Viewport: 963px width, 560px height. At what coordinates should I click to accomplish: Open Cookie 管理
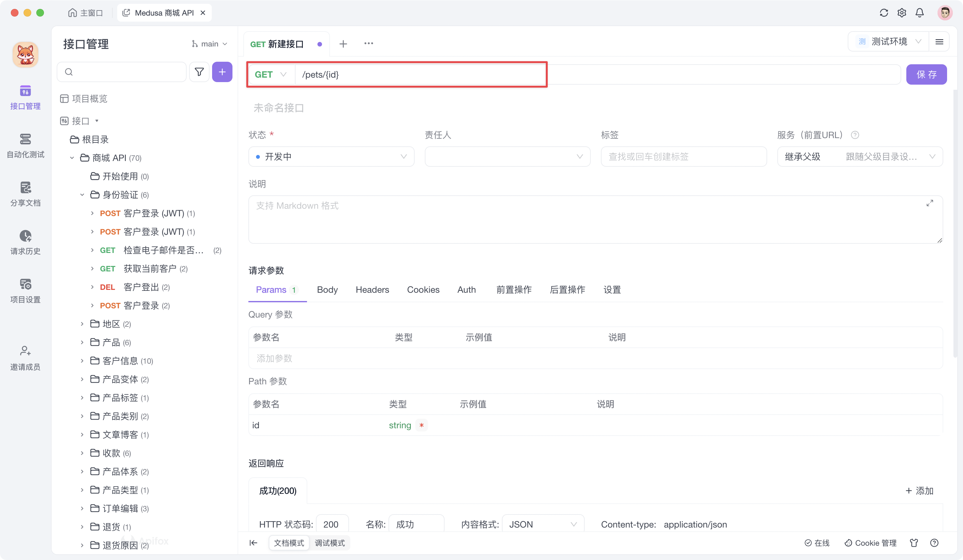[870, 543]
